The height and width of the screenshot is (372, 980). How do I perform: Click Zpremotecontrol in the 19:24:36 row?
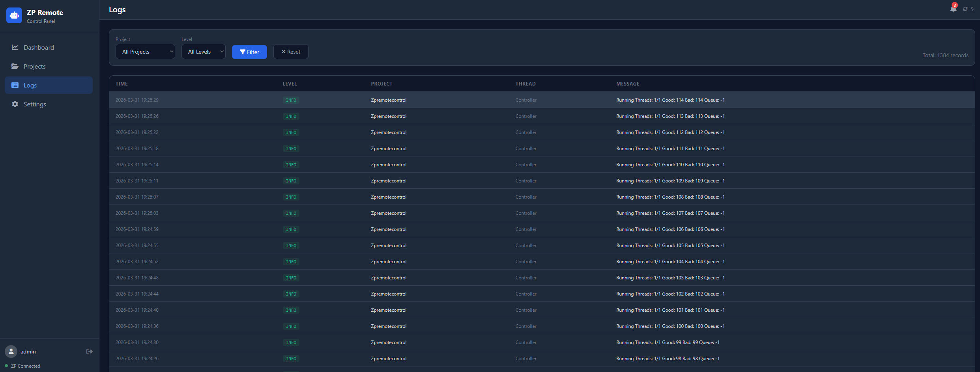point(389,326)
